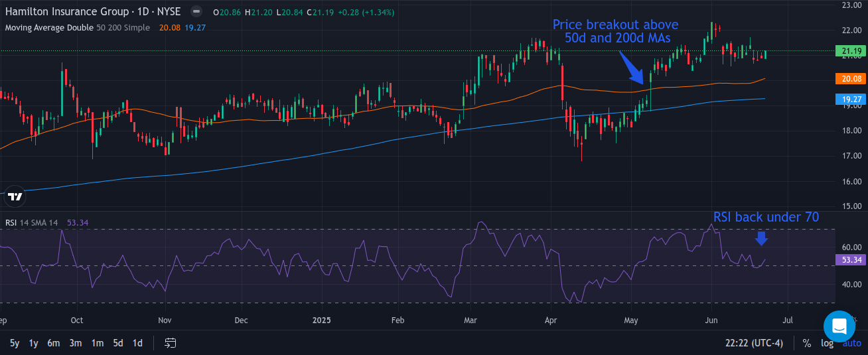The height and width of the screenshot is (355, 868).
Task: Click the orange 20.08 price axis tag
Action: pos(851,78)
